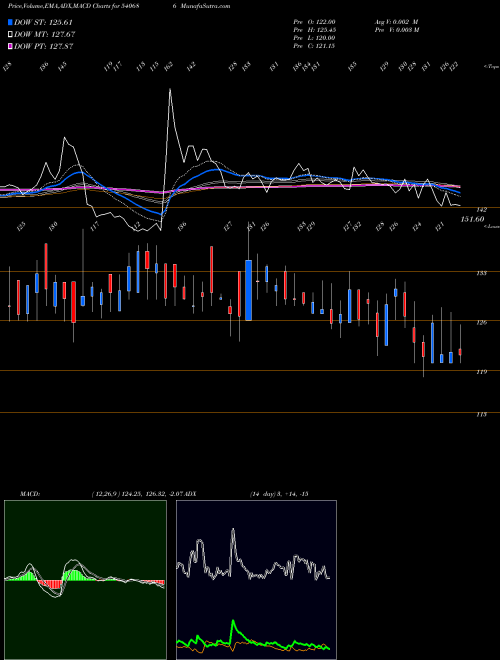Click the 'Pre H: 125.45' value
The width and height of the screenshot is (500, 660).
(314, 30)
